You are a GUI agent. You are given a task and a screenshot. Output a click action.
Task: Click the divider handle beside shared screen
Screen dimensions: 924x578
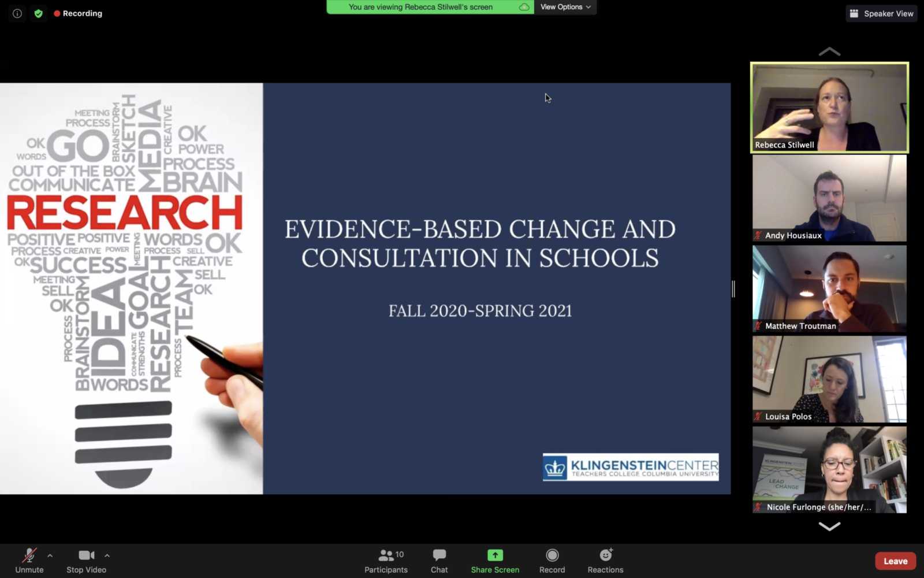(733, 289)
